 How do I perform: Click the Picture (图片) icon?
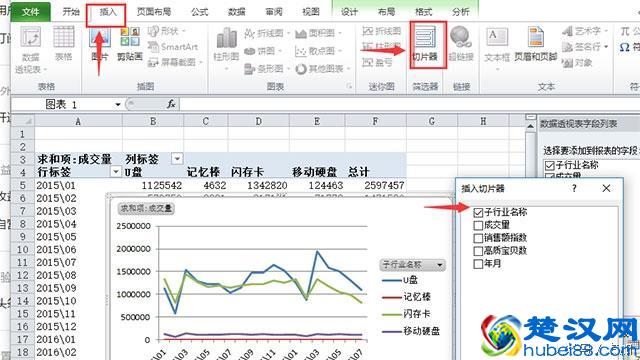100,43
